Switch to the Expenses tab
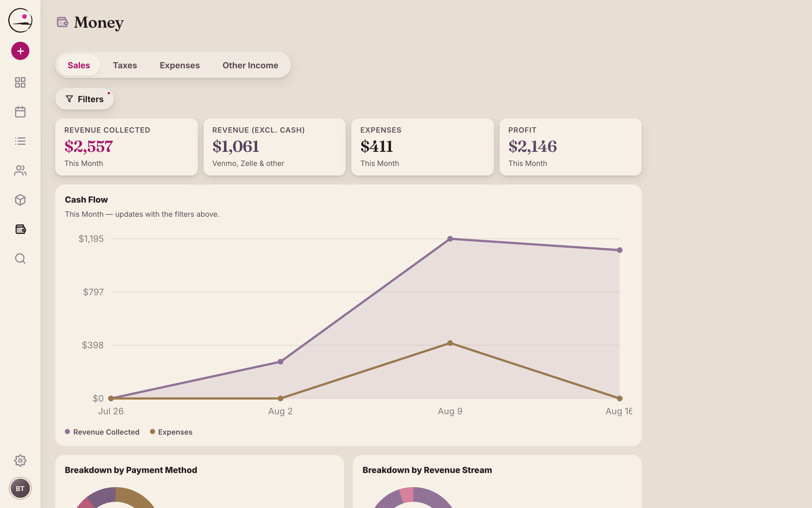 click(x=180, y=65)
